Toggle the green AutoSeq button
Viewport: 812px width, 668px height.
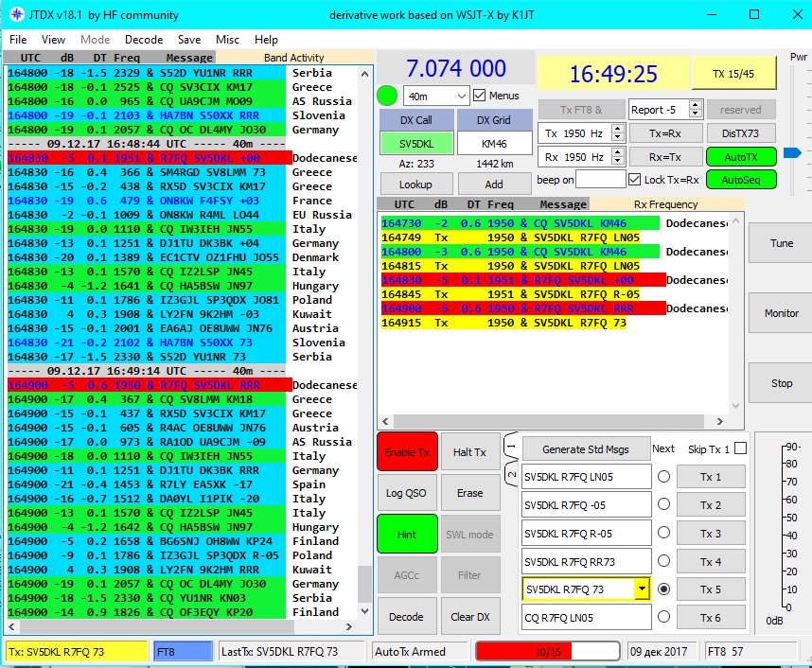point(740,180)
